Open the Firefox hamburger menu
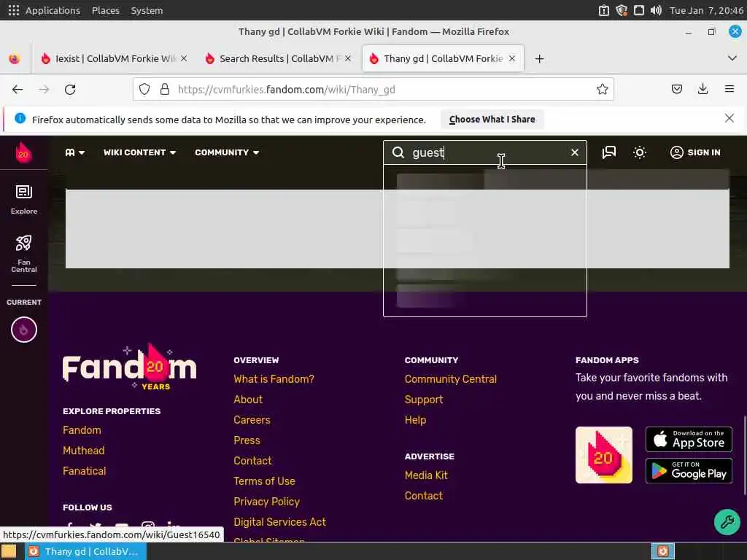Image resolution: width=747 pixels, height=560 pixels. 729,89
